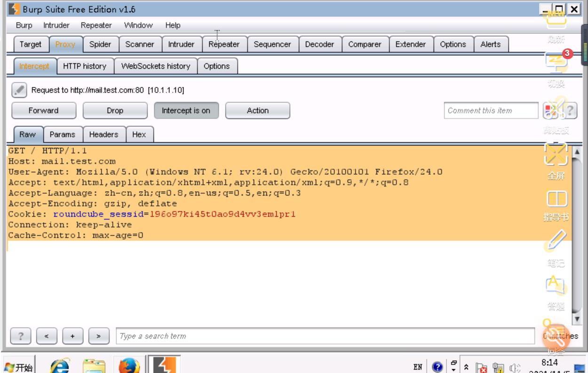
Task: Click the red flag action center tray icon
Action: point(482,368)
